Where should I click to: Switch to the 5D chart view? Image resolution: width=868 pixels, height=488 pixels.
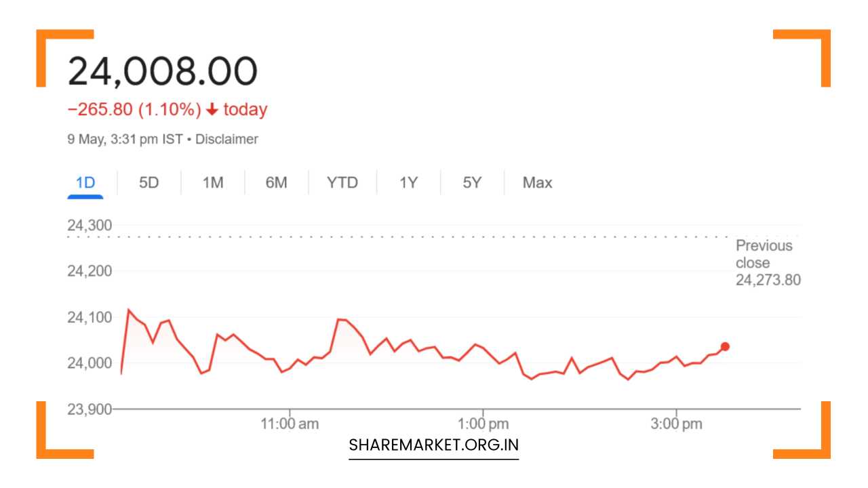(149, 182)
